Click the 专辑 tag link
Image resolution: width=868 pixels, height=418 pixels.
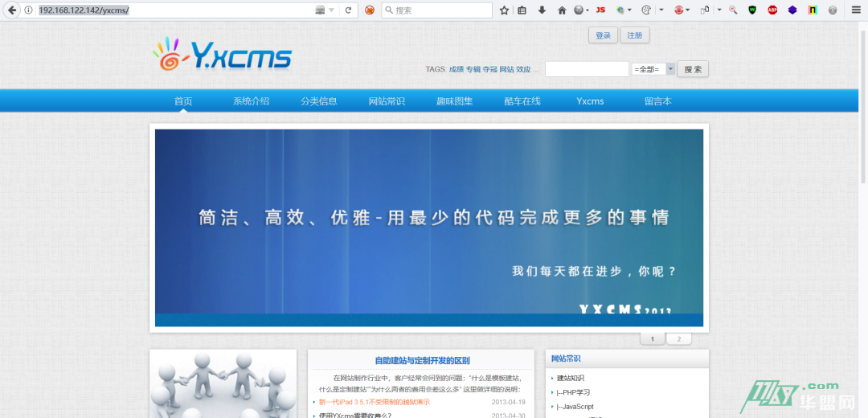pyautogui.click(x=473, y=69)
